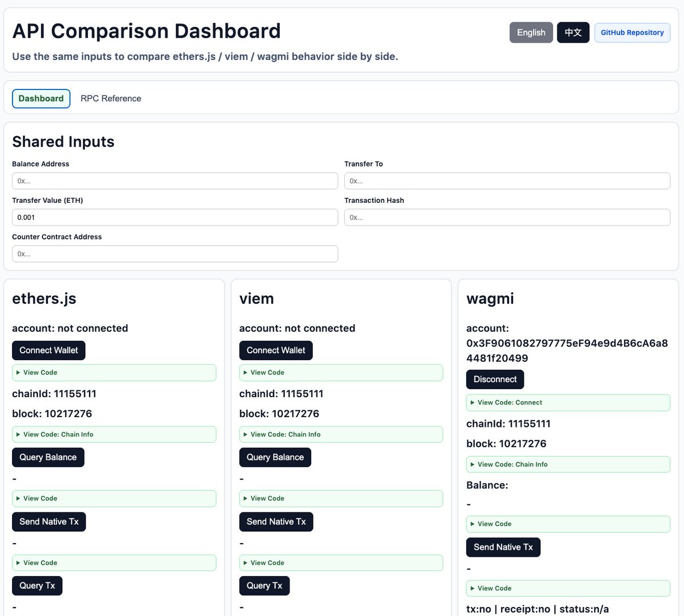Query Tx with ethers.js
Viewport: 684px width, 616px height.
37,586
